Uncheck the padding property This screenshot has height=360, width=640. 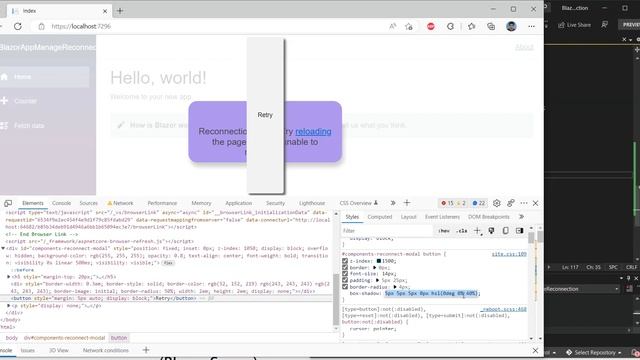click(x=345, y=280)
